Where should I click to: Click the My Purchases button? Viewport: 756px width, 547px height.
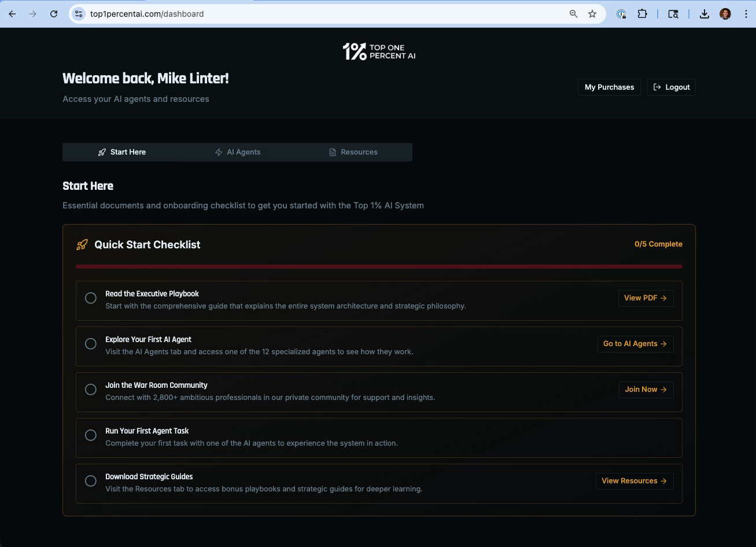pos(609,87)
